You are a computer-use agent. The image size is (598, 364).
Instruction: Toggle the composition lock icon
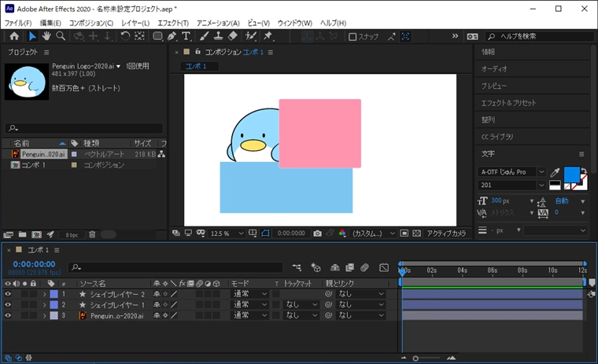[197, 51]
